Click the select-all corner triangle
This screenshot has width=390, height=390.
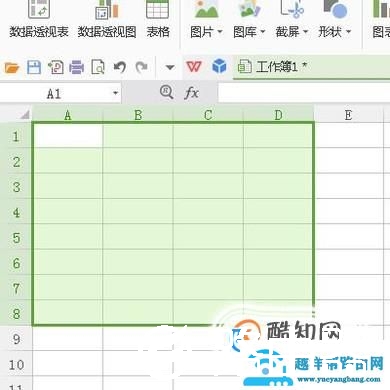[25, 115]
